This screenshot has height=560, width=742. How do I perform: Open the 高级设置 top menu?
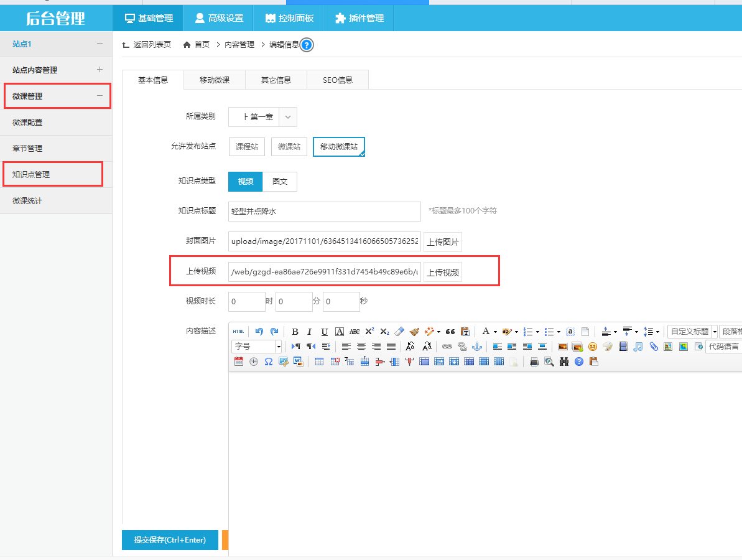coord(218,18)
